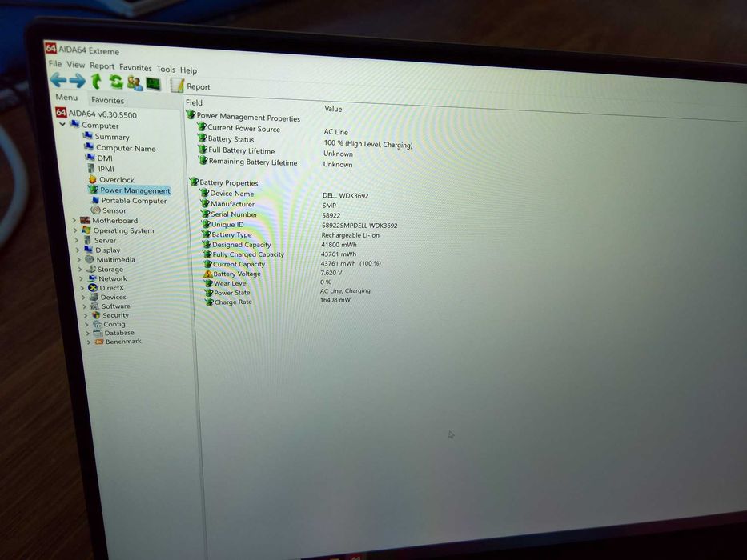The image size is (747, 560).
Task: Switch to the Menu tab
Action: click(x=66, y=97)
